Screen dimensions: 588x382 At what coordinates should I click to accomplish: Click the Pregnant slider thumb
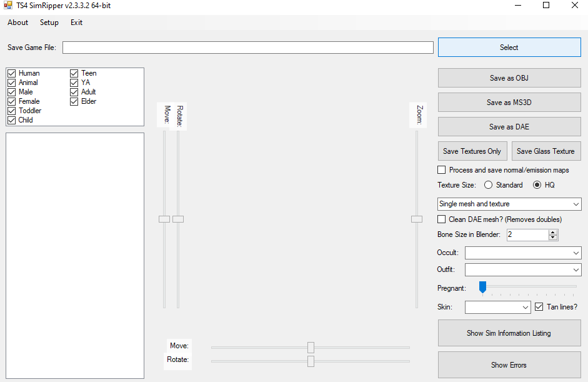click(482, 287)
